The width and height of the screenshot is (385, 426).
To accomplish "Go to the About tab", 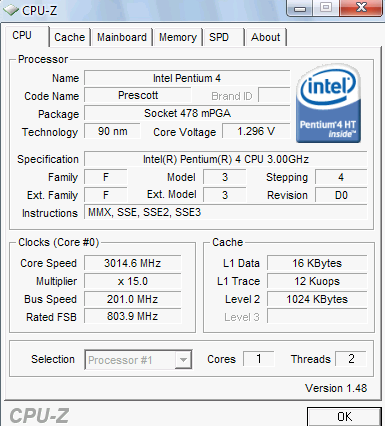I will pos(266,37).
